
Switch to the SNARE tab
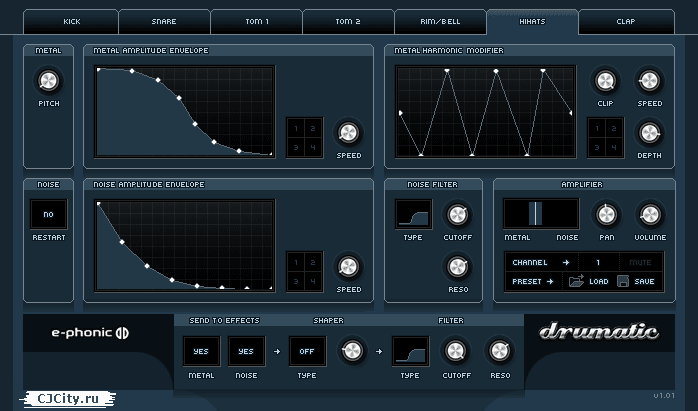click(164, 21)
